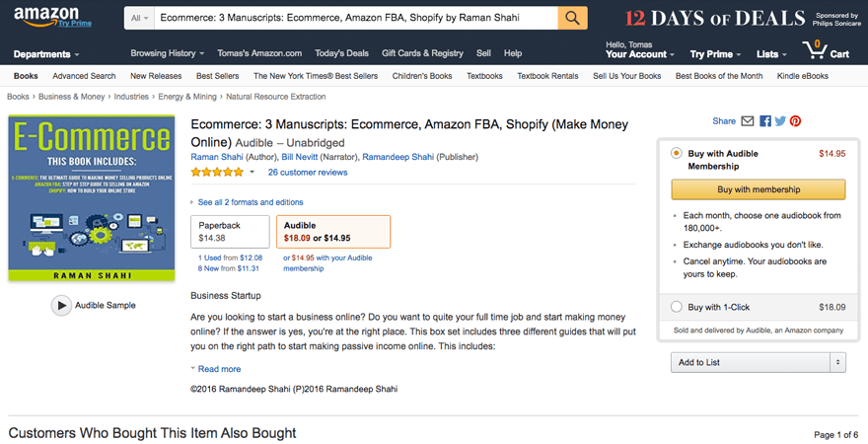Open the 26 customer reviews link

308,172
